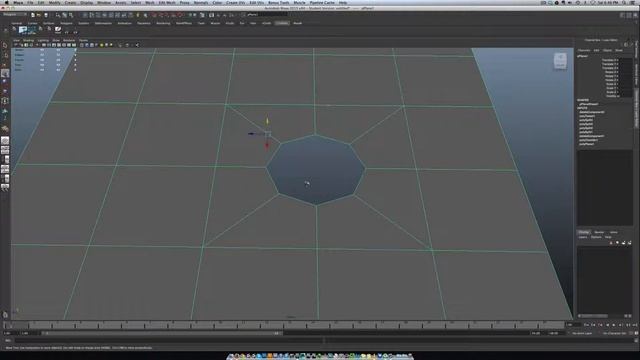Click the save scene icon
Viewport: 640px width, 360px height.
46,15
